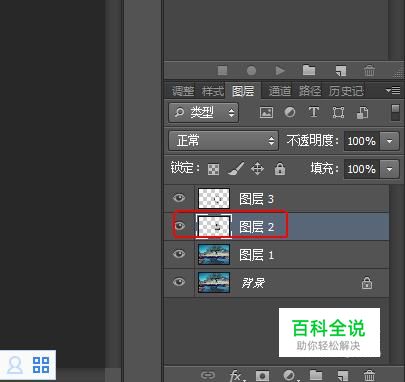Create new group folder icon in Layers
This screenshot has width=405, height=382.
click(x=316, y=375)
